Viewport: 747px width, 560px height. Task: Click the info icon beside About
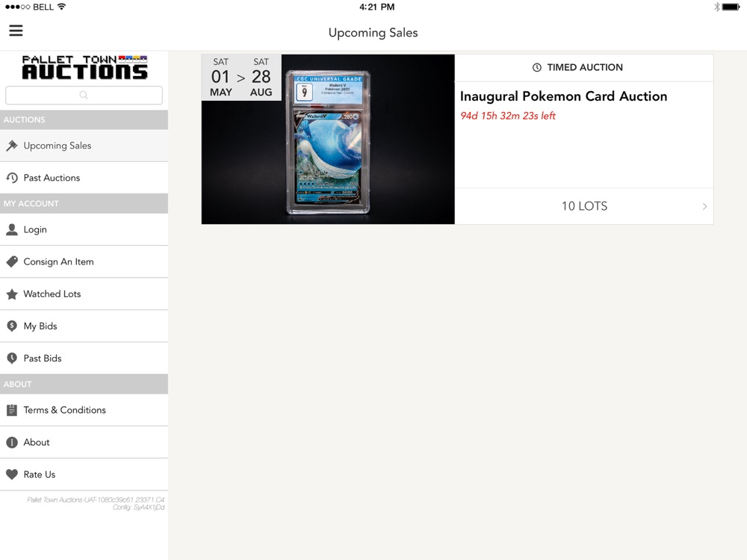click(x=12, y=442)
